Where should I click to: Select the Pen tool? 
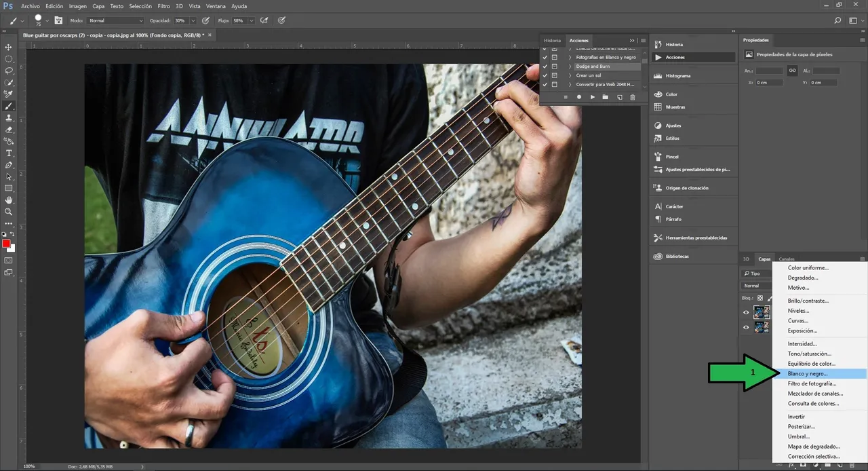click(9, 165)
